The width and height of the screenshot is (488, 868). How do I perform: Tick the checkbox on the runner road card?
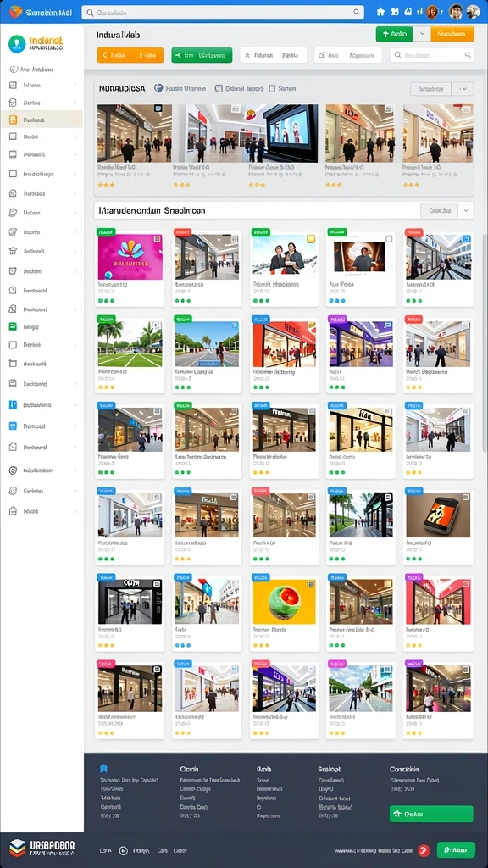(x=234, y=325)
